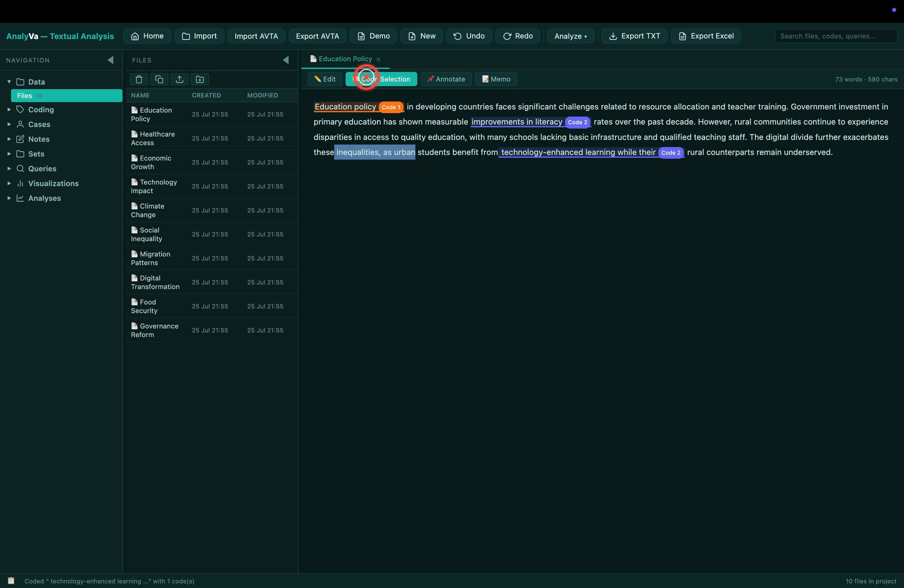Open Healthcare Access file
904x588 pixels.
tap(212, 138)
